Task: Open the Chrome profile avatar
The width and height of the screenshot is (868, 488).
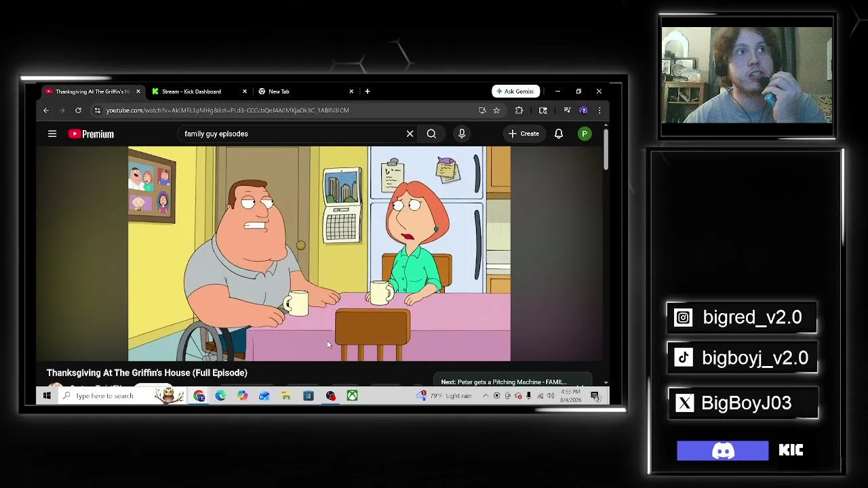Action: 583,110
